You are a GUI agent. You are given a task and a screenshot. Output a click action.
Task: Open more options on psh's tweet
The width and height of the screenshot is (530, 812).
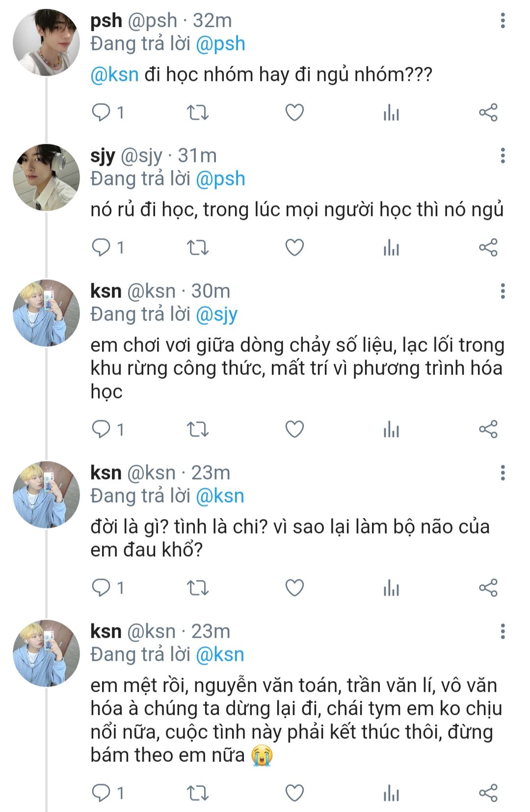tap(503, 21)
